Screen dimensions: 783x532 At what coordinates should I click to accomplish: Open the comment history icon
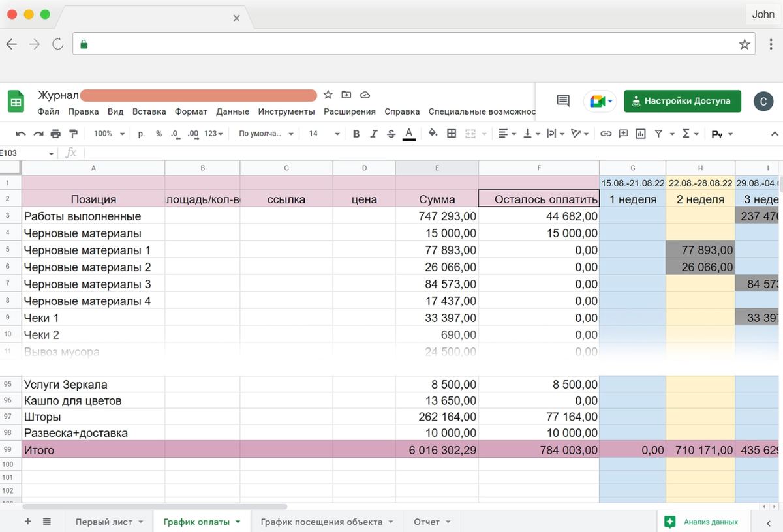click(x=563, y=101)
